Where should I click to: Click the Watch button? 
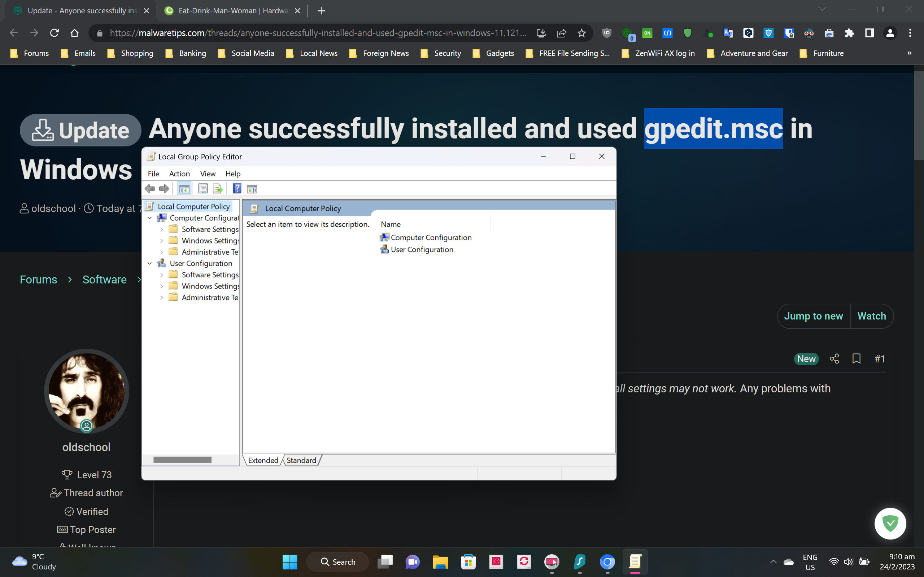point(871,316)
